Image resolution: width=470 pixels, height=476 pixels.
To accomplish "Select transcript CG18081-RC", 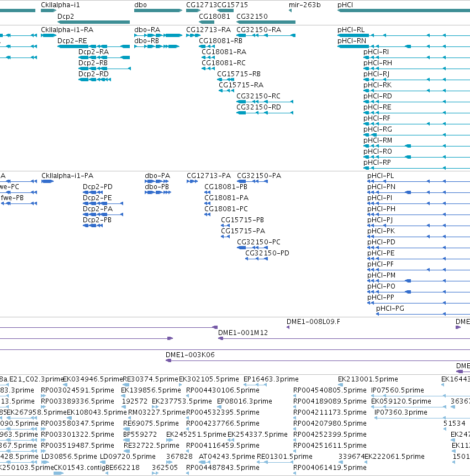I will point(224,63).
